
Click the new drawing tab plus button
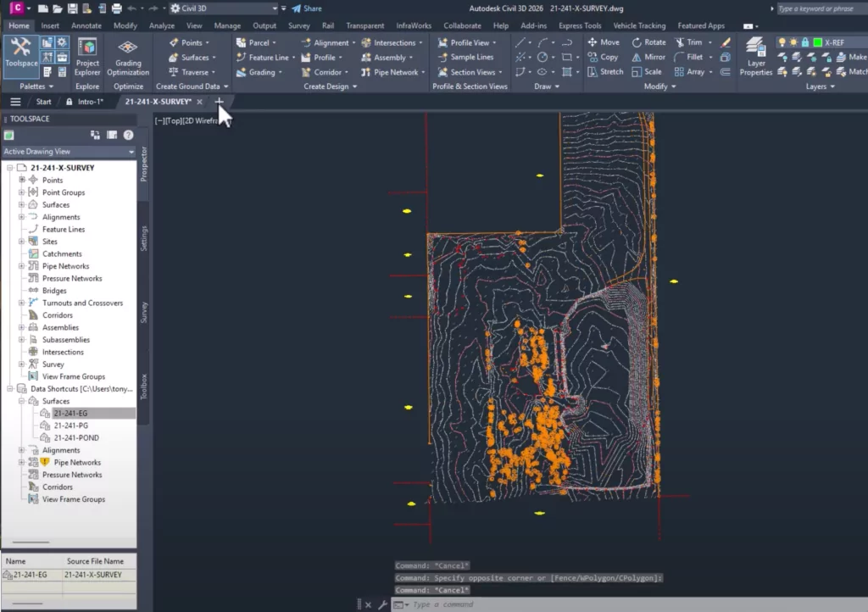[220, 102]
